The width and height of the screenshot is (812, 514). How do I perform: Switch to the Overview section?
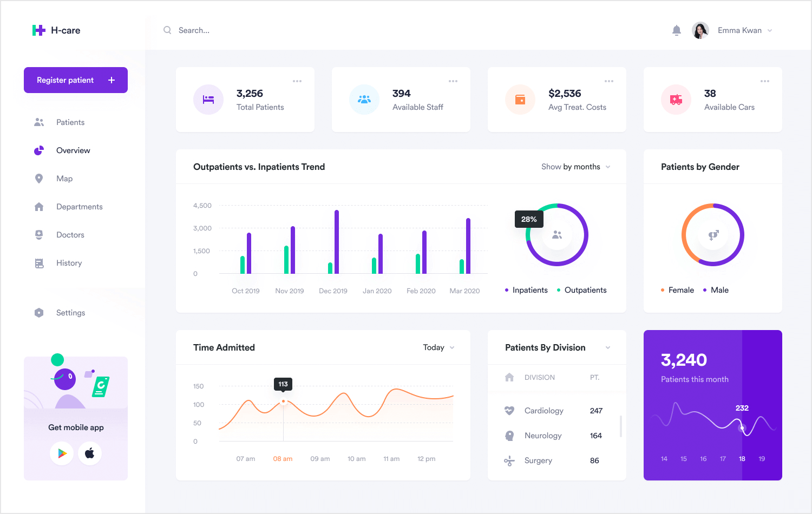point(73,150)
